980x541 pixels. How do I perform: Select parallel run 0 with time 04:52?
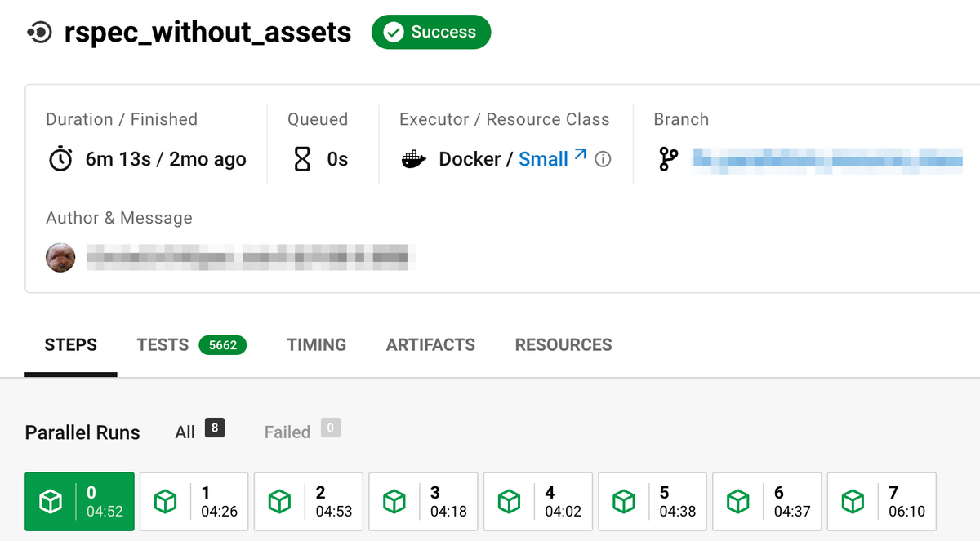tap(79, 501)
